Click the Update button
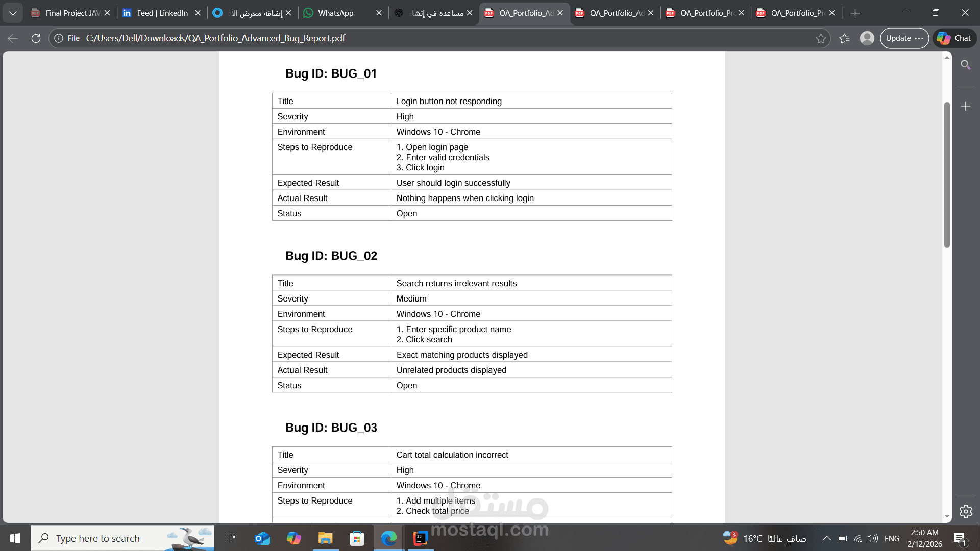The width and height of the screenshot is (980, 551). click(x=897, y=38)
